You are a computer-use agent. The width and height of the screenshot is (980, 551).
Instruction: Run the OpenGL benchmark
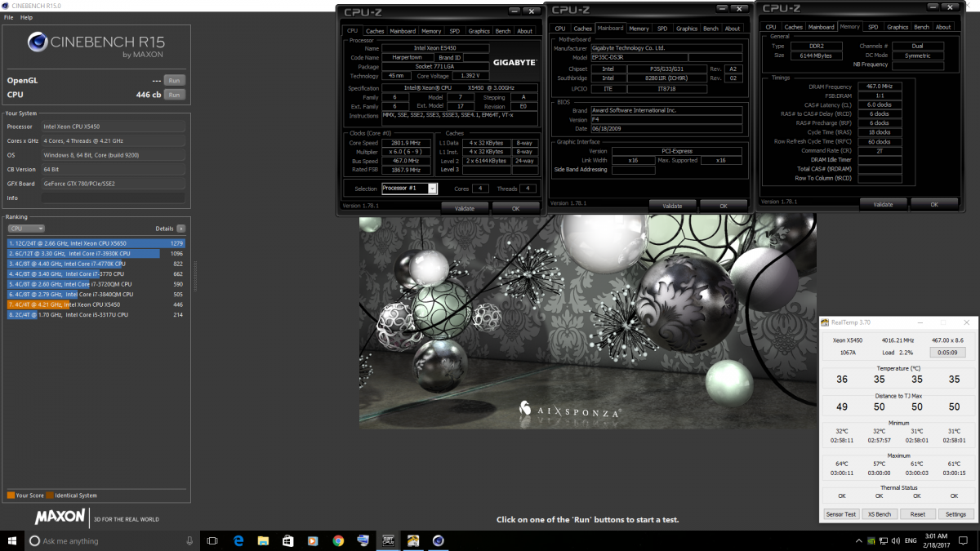point(173,81)
